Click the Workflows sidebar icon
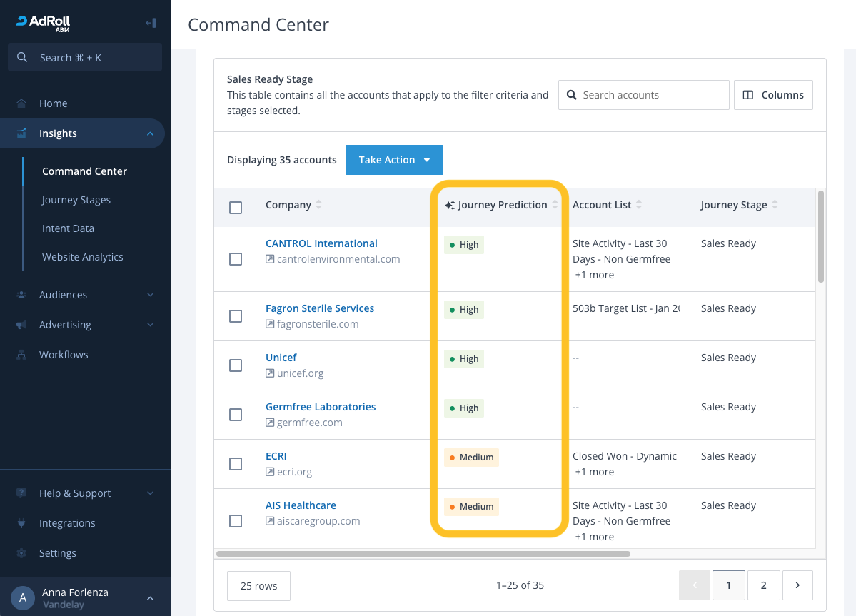 coord(21,355)
